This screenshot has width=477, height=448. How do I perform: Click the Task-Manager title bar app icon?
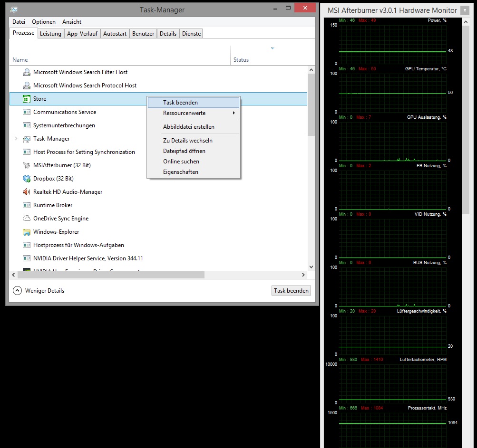[x=14, y=10]
